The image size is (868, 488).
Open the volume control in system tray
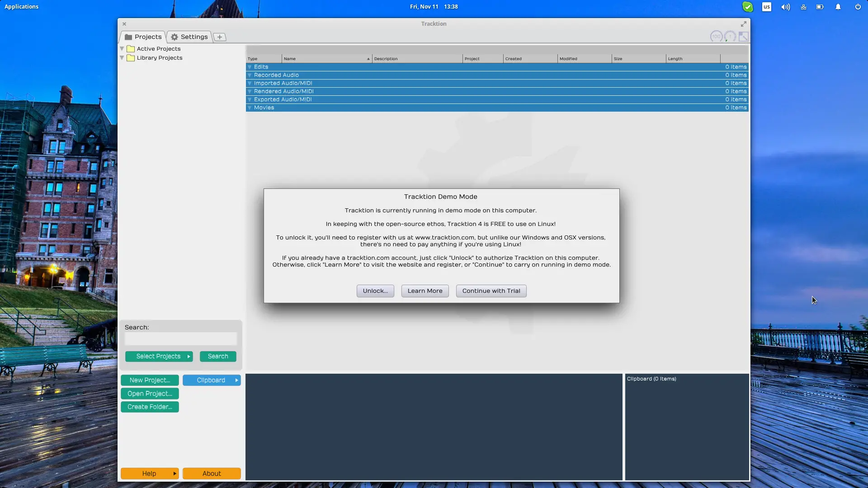786,7
